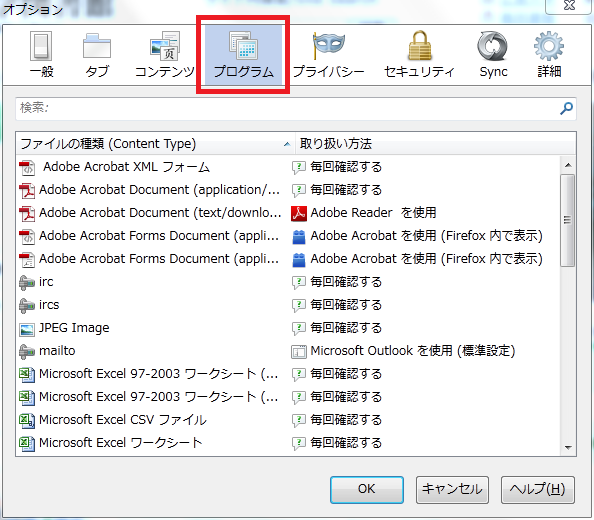
Task: Select the プログラム tab
Action: 243,55
